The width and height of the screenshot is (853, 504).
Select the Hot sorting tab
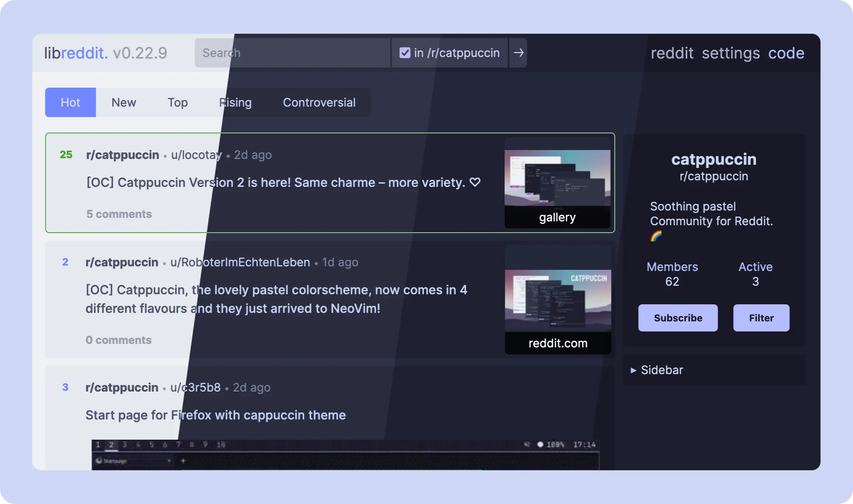(71, 102)
